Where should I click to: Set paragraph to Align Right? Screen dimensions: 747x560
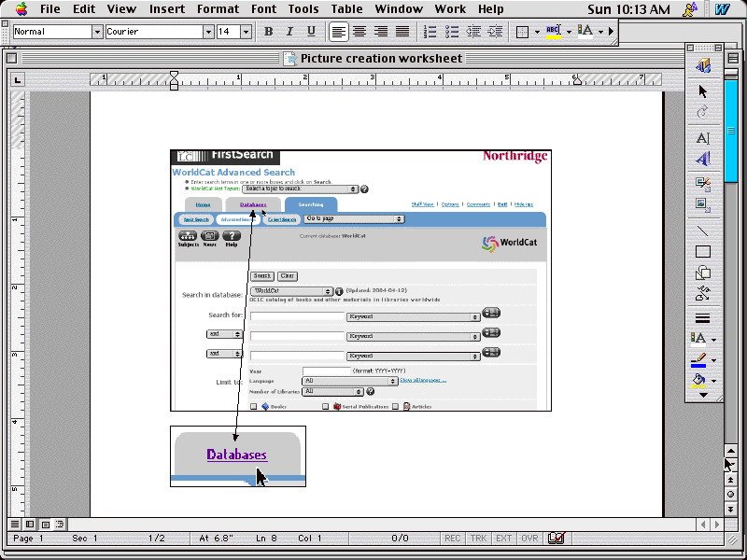click(x=381, y=32)
